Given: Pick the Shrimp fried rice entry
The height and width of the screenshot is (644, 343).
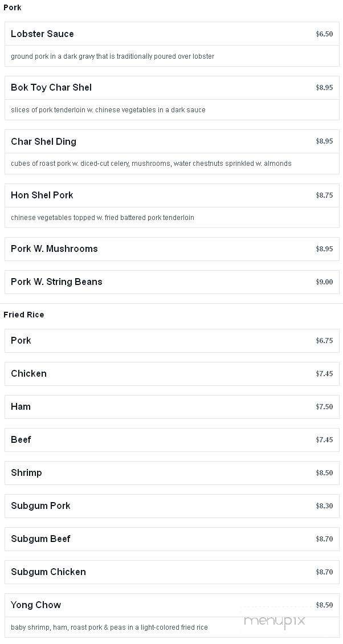Looking at the screenshot, I should [172, 472].
